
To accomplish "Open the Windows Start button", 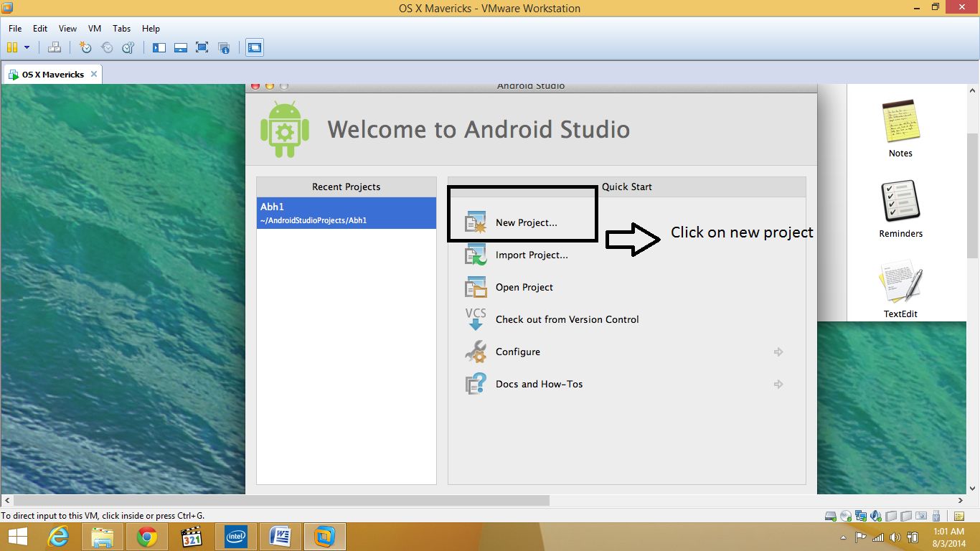I will [x=17, y=537].
